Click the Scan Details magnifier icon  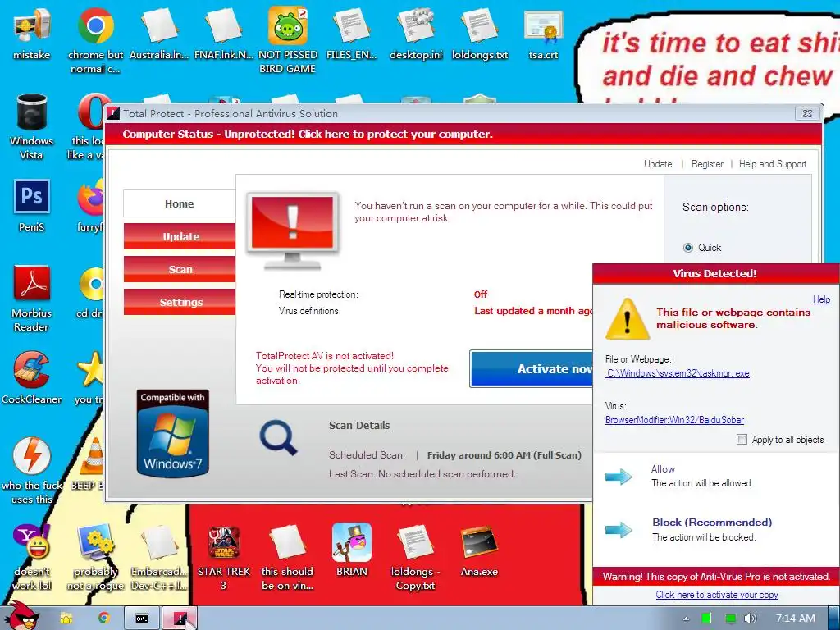pyautogui.click(x=278, y=438)
